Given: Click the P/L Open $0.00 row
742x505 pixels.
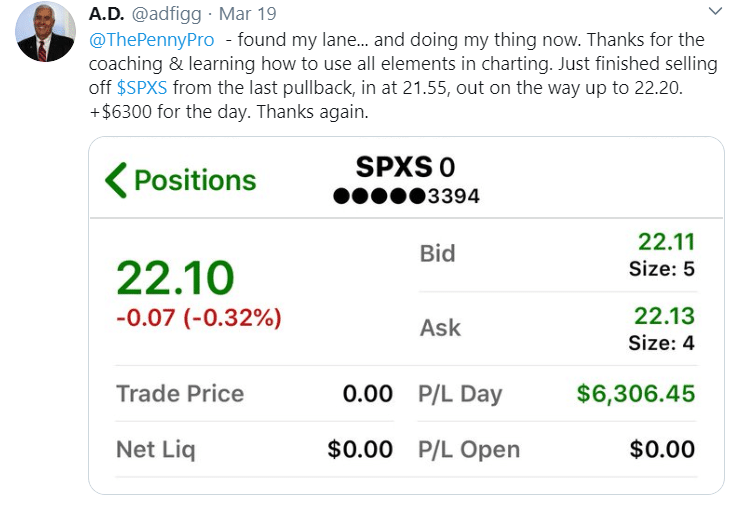Looking at the screenshot, I should click(557, 449).
